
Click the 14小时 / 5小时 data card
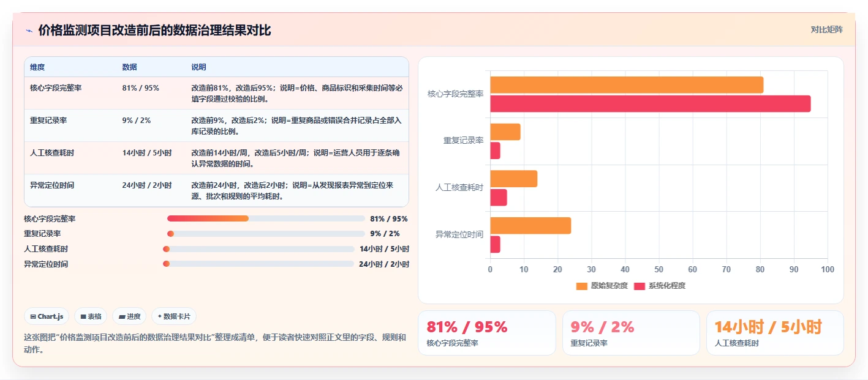775,333
